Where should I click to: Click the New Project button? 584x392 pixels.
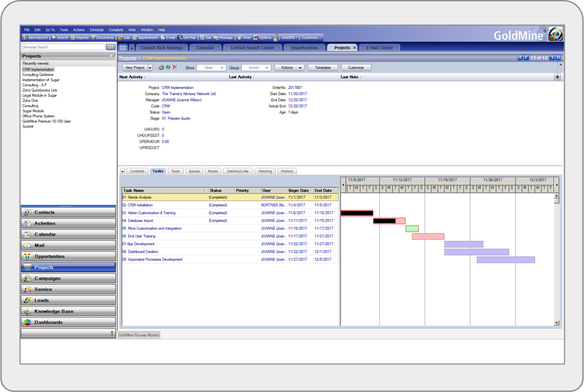[135, 68]
